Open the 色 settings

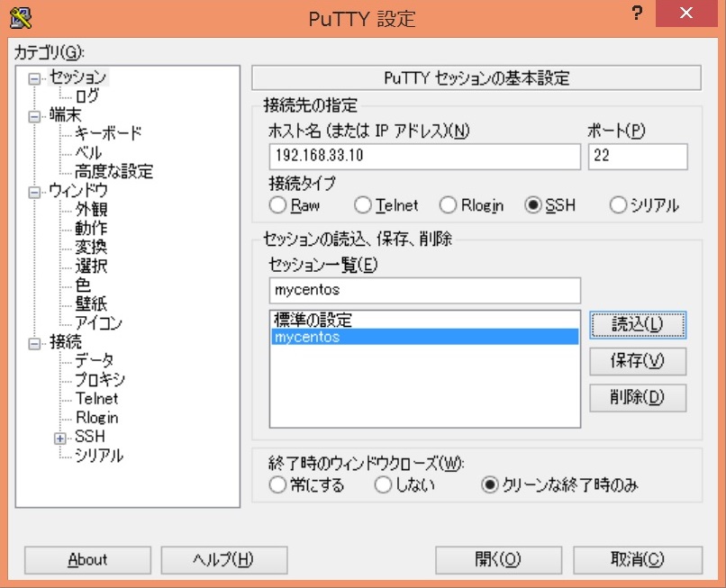click(83, 285)
